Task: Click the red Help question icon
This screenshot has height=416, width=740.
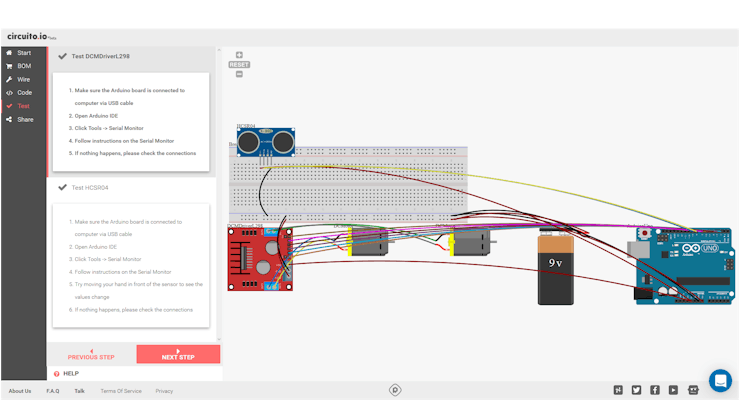Action: [x=57, y=374]
